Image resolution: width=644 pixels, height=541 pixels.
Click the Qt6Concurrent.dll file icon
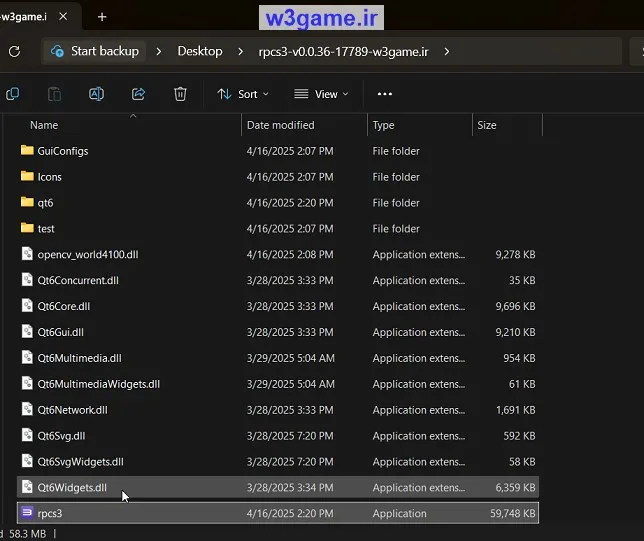click(x=27, y=280)
